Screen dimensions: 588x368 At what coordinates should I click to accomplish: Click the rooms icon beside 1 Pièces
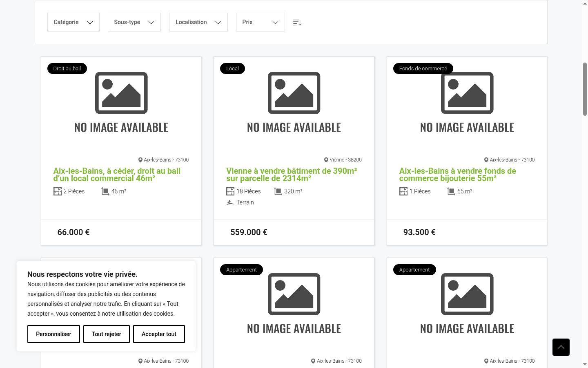pyautogui.click(x=403, y=191)
